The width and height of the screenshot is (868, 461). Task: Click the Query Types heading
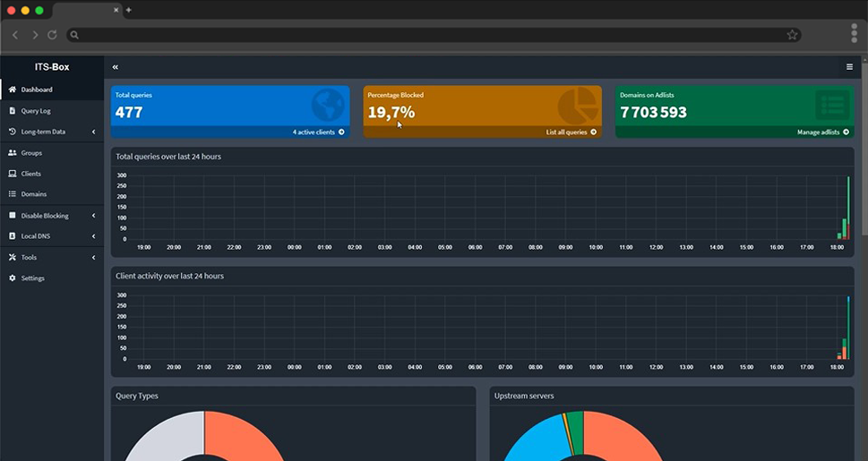(137, 396)
